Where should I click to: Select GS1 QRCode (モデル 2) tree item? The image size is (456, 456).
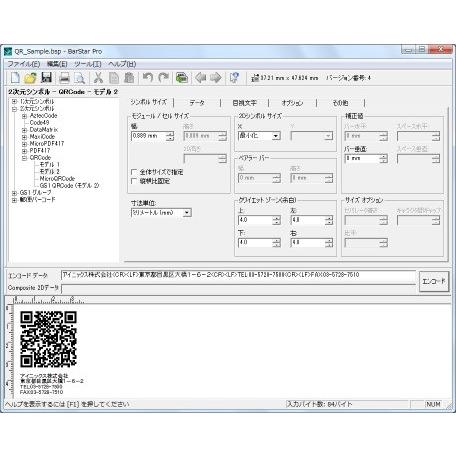point(69,186)
